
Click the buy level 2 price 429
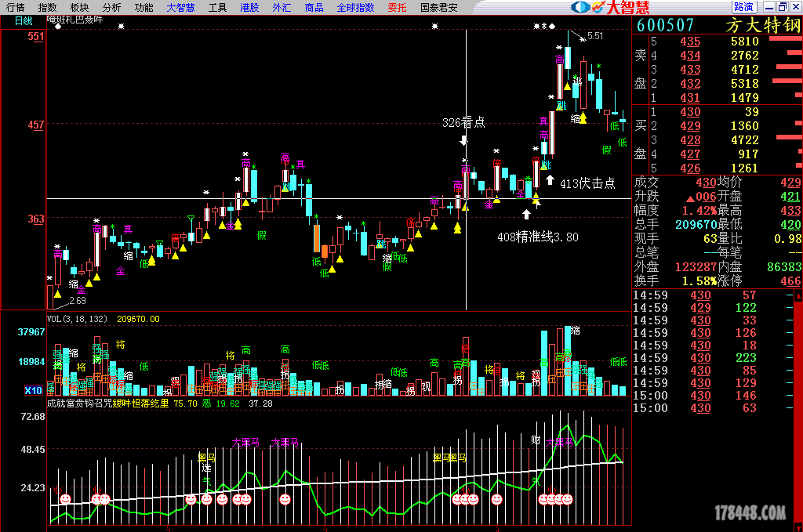pyautogui.click(x=690, y=126)
